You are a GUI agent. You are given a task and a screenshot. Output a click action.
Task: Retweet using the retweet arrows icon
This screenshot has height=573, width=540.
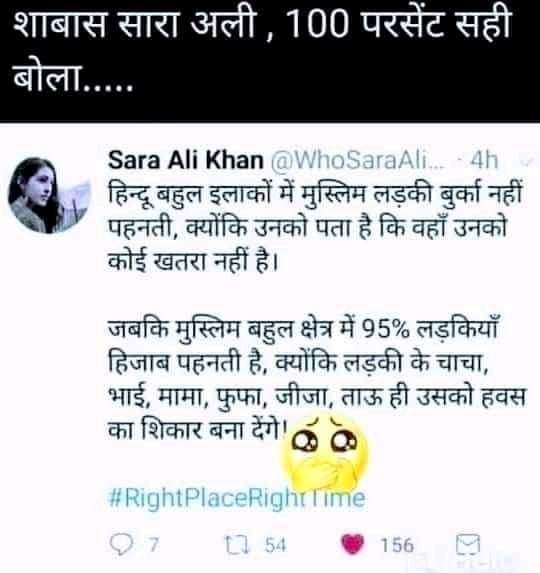[237, 545]
